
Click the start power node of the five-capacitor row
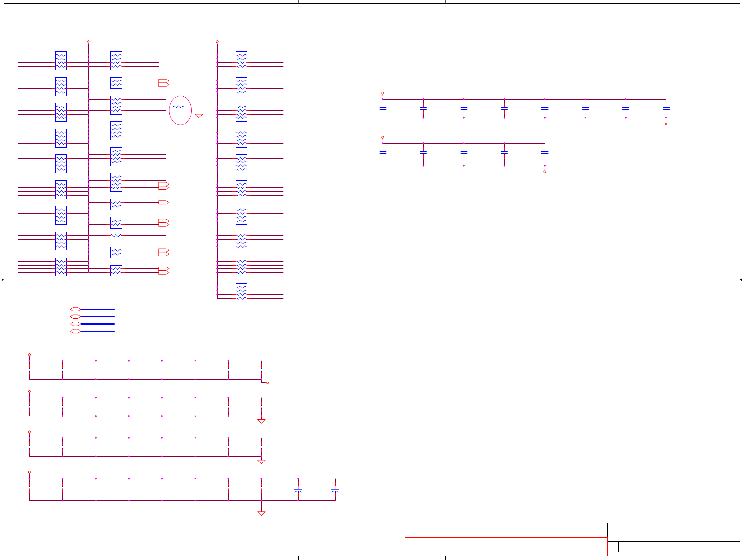[x=383, y=138]
